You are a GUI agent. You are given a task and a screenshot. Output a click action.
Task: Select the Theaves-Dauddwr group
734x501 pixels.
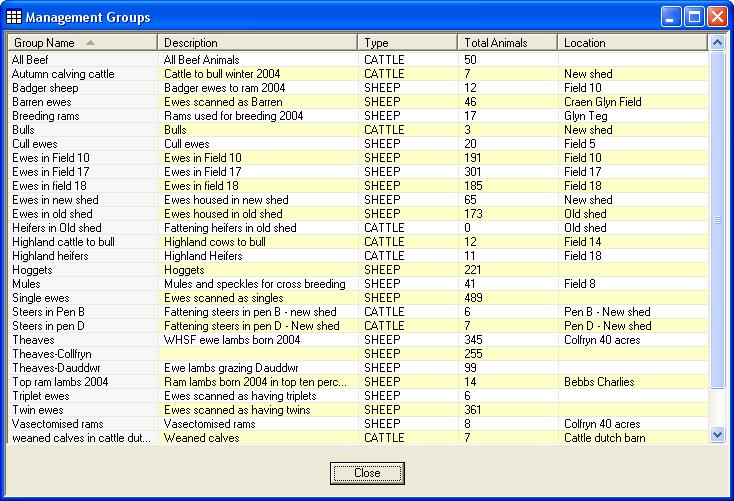click(x=56, y=368)
